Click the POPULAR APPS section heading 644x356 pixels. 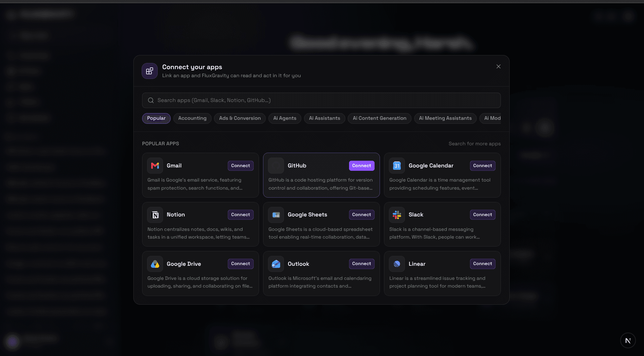(x=161, y=144)
